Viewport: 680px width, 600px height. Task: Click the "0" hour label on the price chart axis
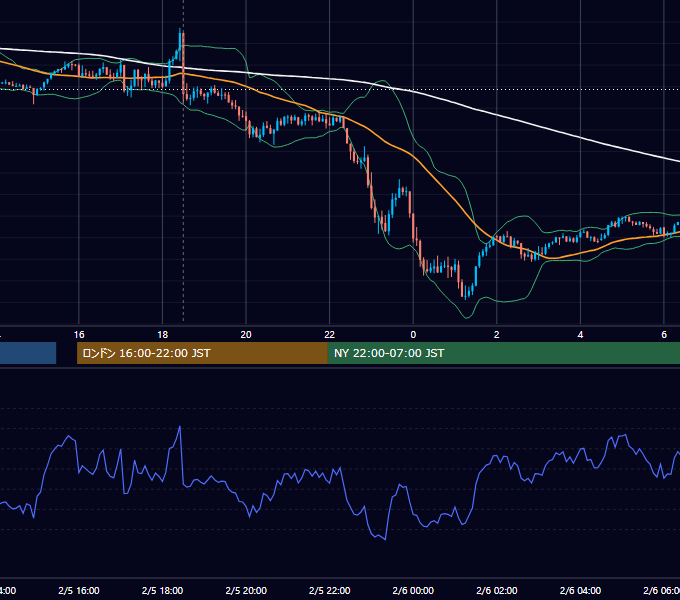413,335
